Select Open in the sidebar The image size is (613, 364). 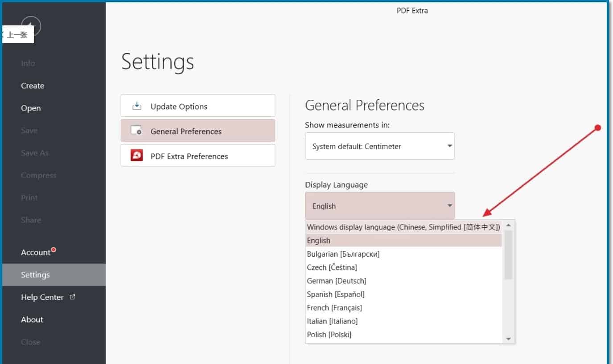click(x=31, y=108)
